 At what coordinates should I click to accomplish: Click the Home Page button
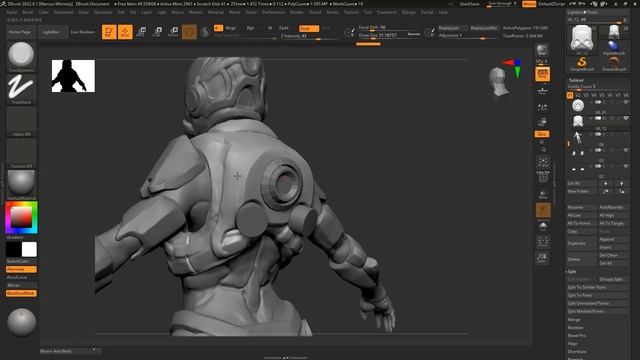click(x=20, y=32)
